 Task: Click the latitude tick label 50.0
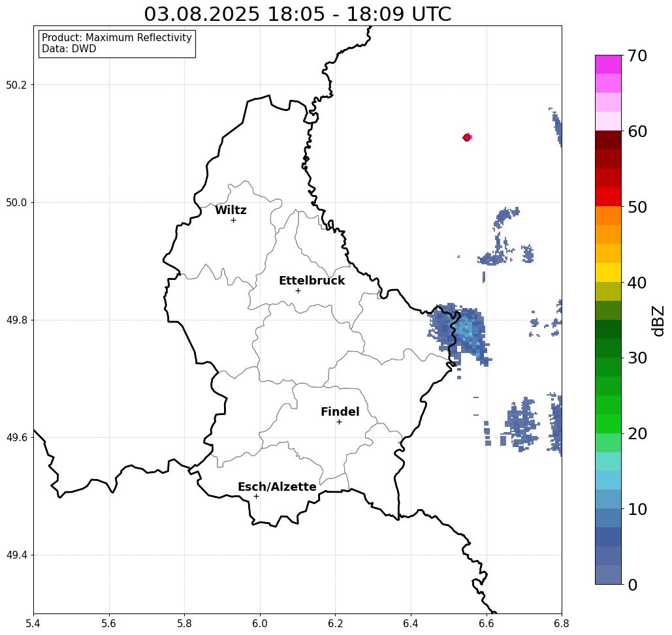[16, 202]
